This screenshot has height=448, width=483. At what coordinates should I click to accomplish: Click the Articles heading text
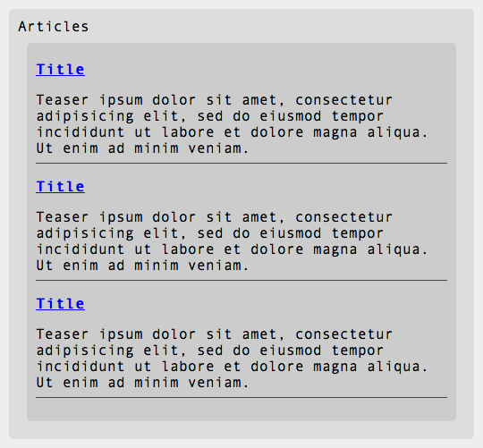click(54, 27)
